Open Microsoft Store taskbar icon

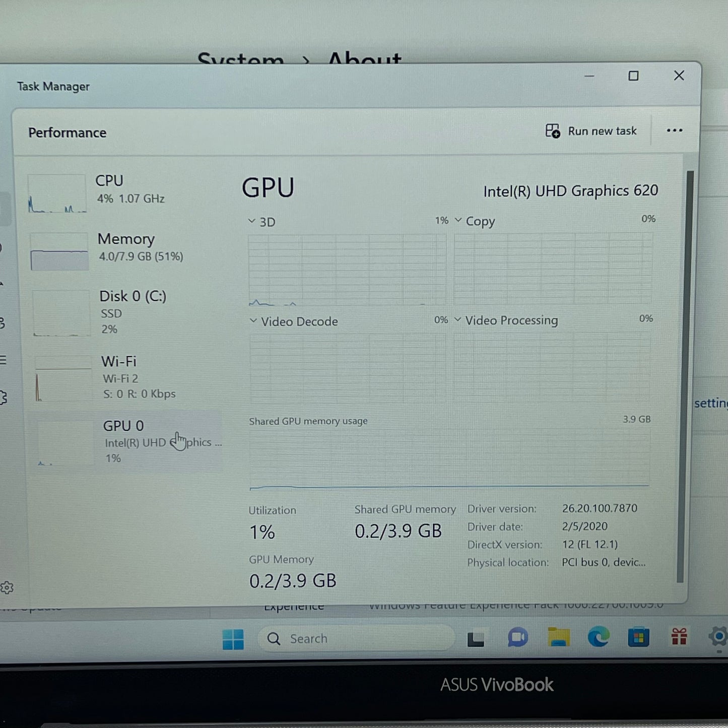pos(638,637)
